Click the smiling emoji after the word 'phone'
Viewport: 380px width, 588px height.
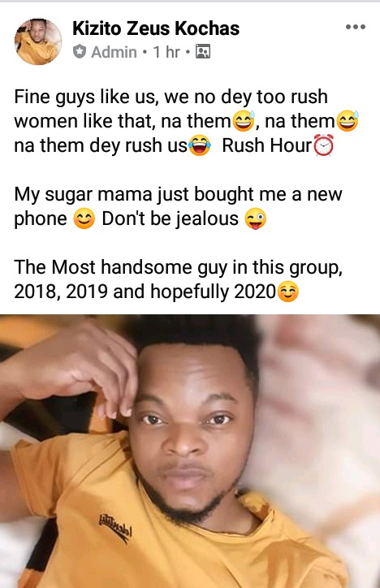point(84,218)
